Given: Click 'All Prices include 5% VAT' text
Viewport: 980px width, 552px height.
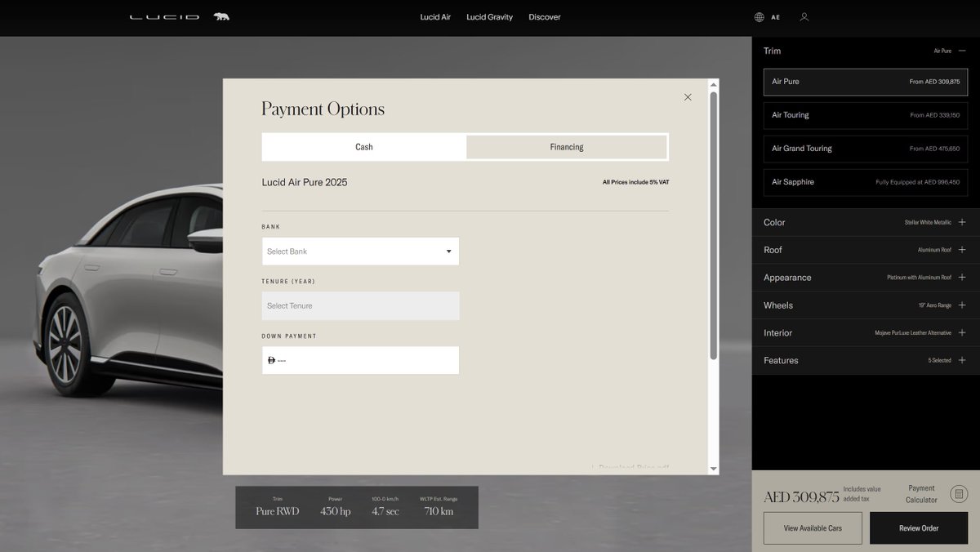Looking at the screenshot, I should click(635, 182).
